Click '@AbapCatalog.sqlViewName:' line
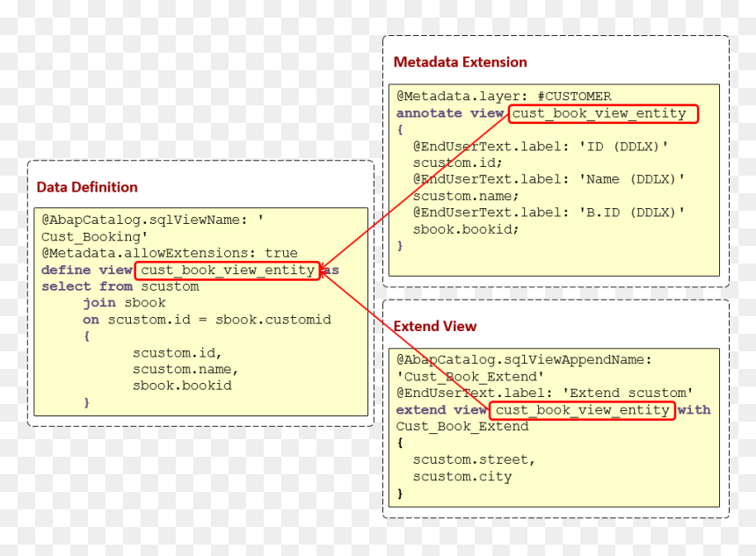 (152, 220)
